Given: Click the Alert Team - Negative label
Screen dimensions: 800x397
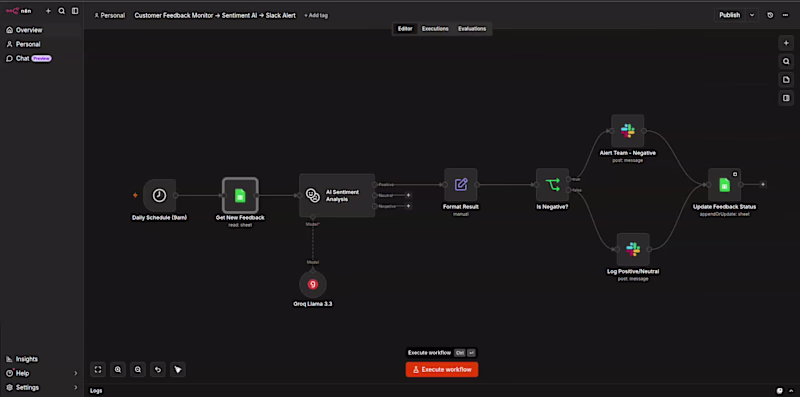Looking at the screenshot, I should point(628,153).
